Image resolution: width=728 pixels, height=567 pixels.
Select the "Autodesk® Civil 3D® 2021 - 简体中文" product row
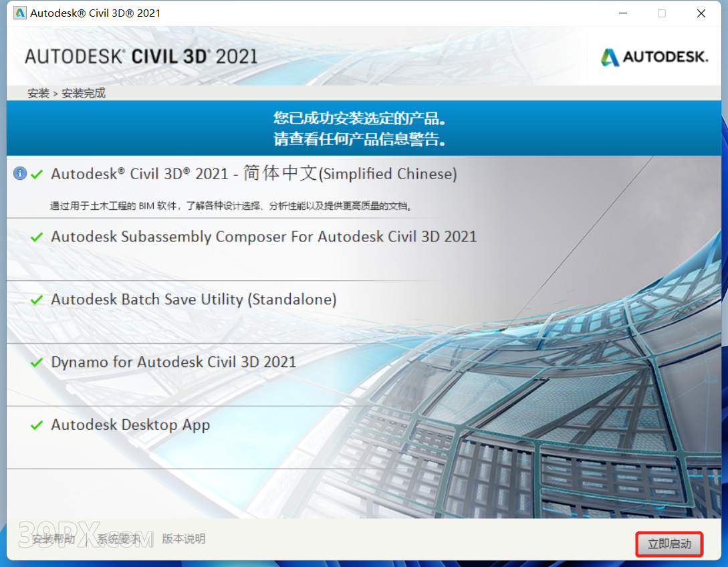(364, 187)
